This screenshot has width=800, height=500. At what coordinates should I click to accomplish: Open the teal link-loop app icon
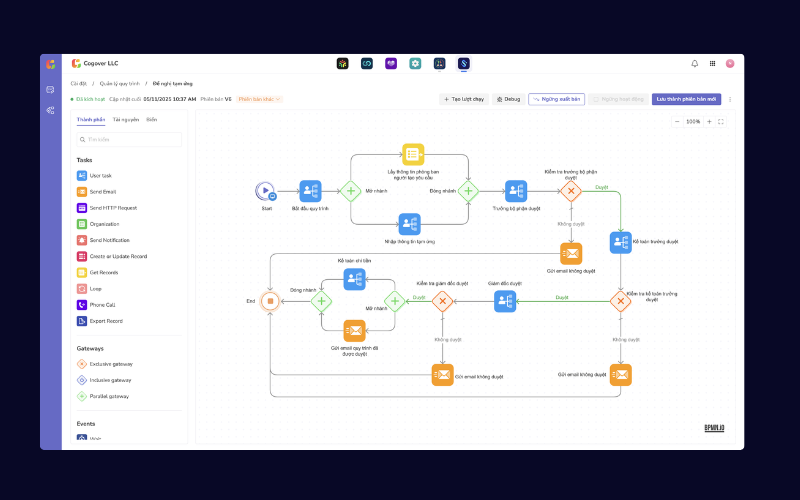[367, 64]
